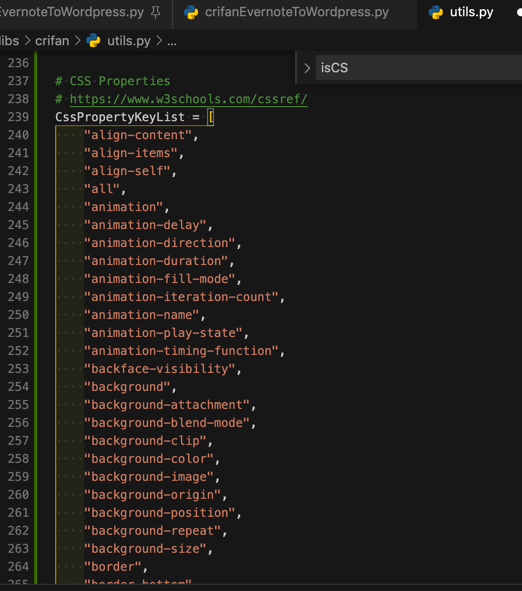Click the "border" string on line 264
Screen dimensions: 522x591
coord(113,567)
